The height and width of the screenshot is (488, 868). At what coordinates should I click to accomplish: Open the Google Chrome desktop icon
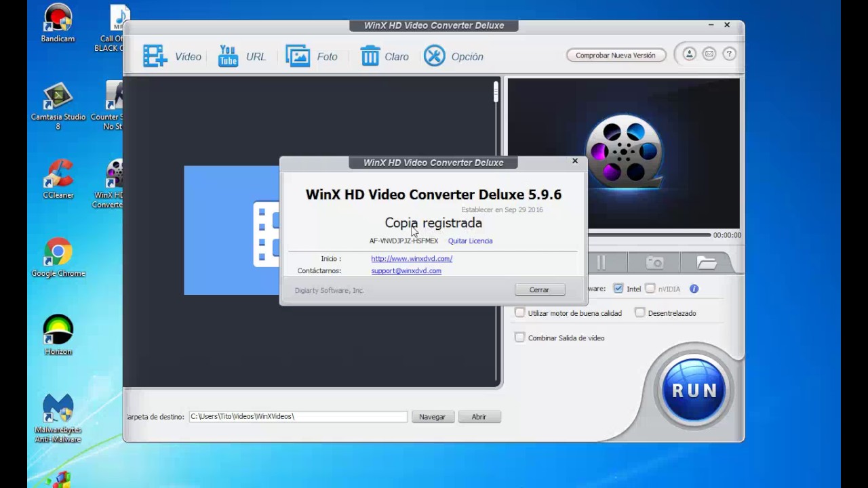pos(58,258)
